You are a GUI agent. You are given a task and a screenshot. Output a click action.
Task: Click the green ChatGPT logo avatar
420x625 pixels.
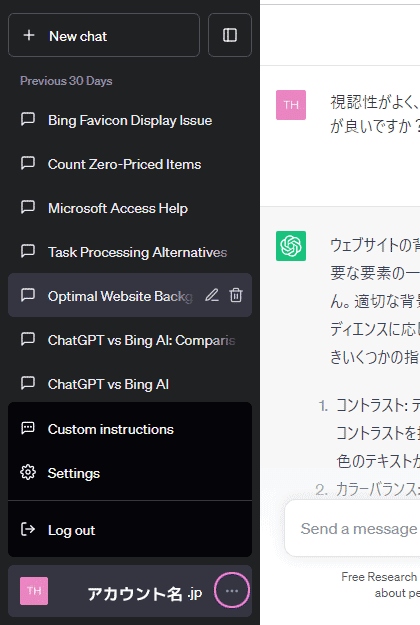[x=291, y=246]
